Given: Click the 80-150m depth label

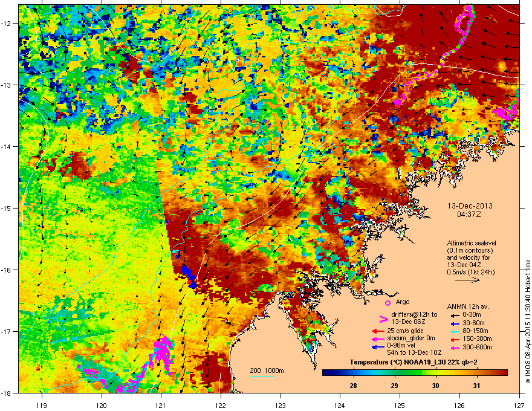Looking at the screenshot, I should [475, 331].
